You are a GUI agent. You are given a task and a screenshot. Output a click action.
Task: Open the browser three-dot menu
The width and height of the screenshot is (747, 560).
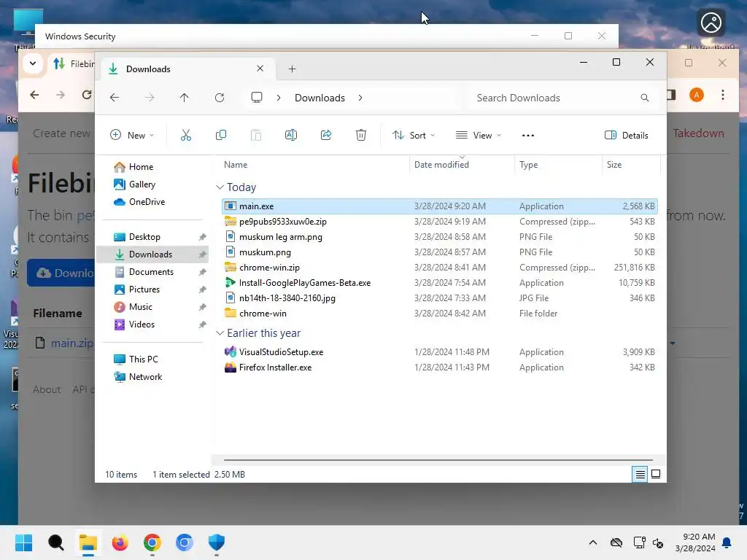[x=723, y=95]
